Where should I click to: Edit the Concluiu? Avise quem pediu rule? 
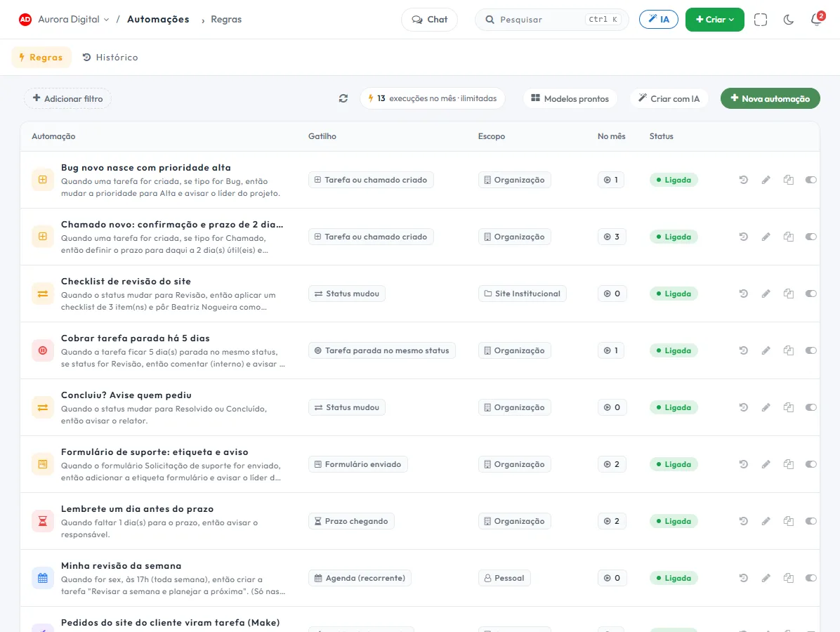coord(766,407)
